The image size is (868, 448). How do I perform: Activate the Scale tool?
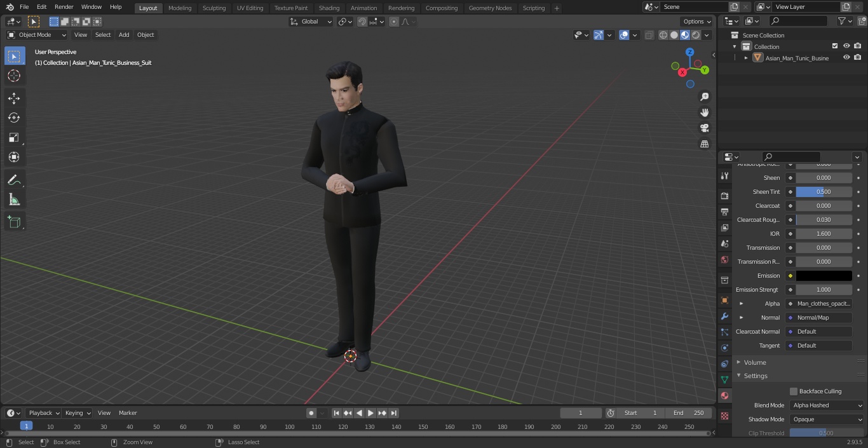14,137
